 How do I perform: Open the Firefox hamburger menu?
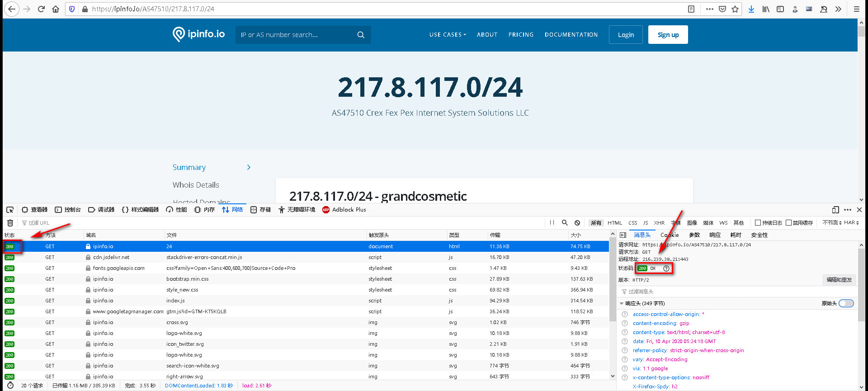click(857, 9)
